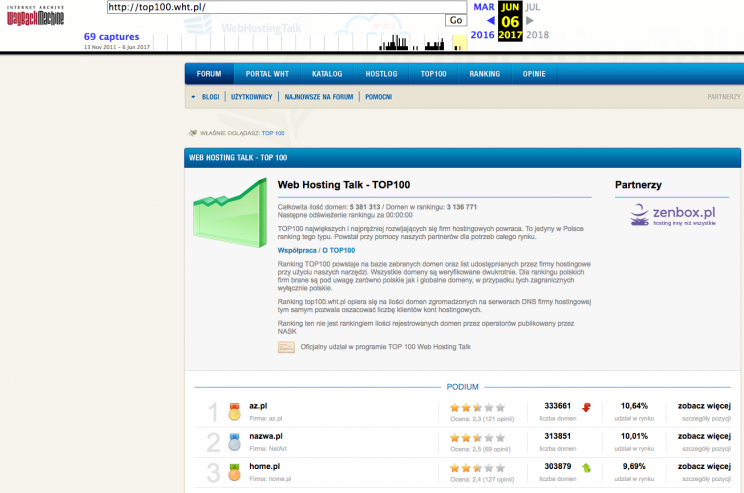Image resolution: width=744 pixels, height=493 pixels.
Task: Click the domain count 333661
Action: tap(558, 406)
